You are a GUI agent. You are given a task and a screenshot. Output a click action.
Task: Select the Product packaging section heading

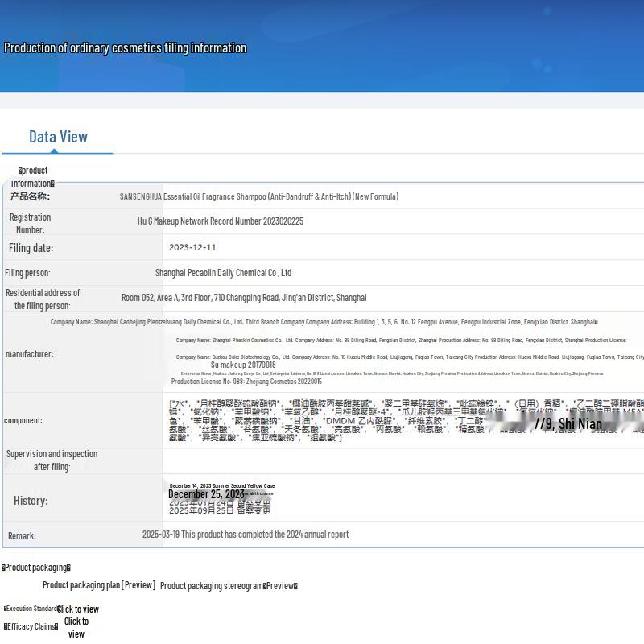click(x=36, y=568)
